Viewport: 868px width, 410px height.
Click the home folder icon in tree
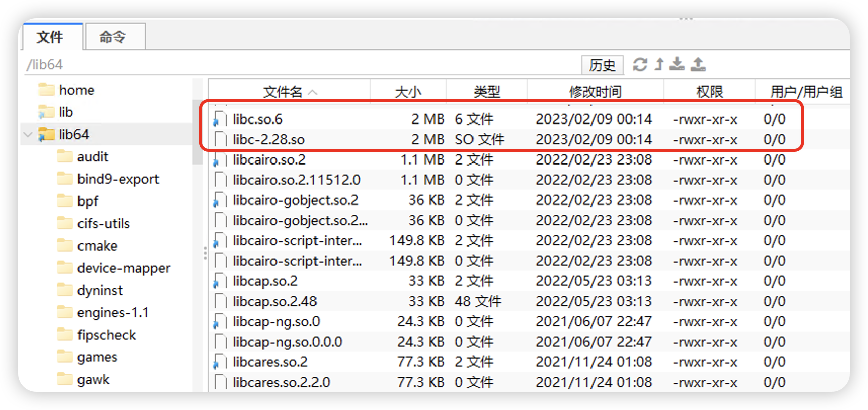pyautogui.click(x=47, y=90)
